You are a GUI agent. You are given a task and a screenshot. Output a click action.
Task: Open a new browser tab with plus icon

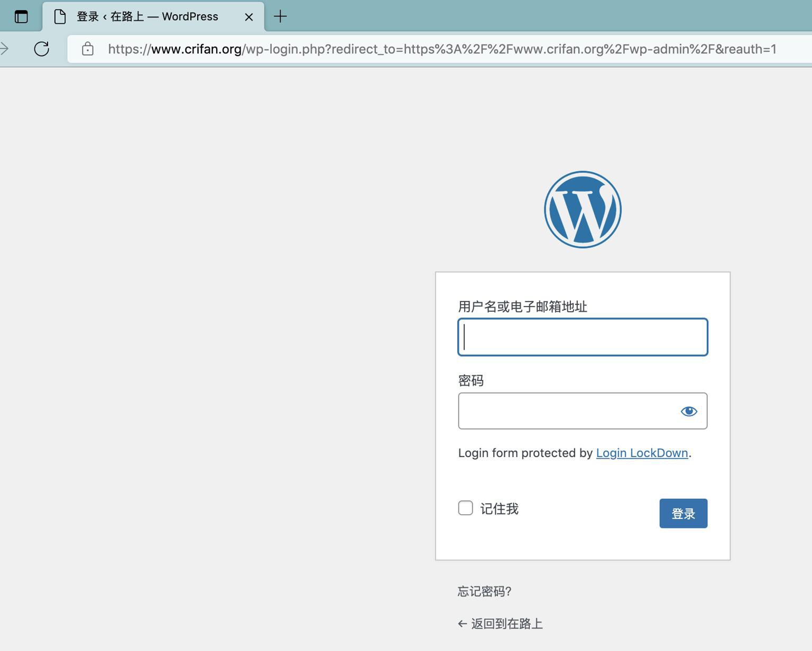(280, 17)
